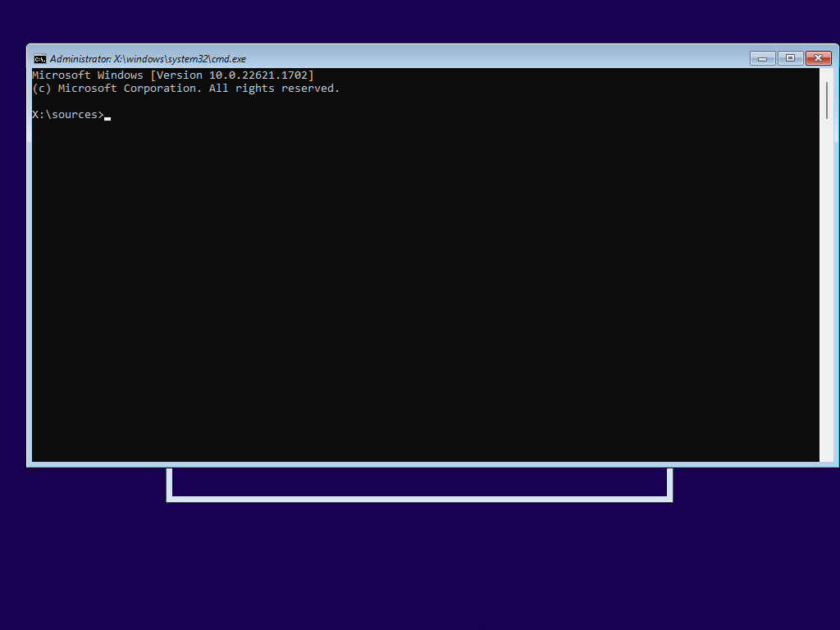Click inside the black console output area
This screenshot has height=630, width=840.
click(x=410, y=287)
